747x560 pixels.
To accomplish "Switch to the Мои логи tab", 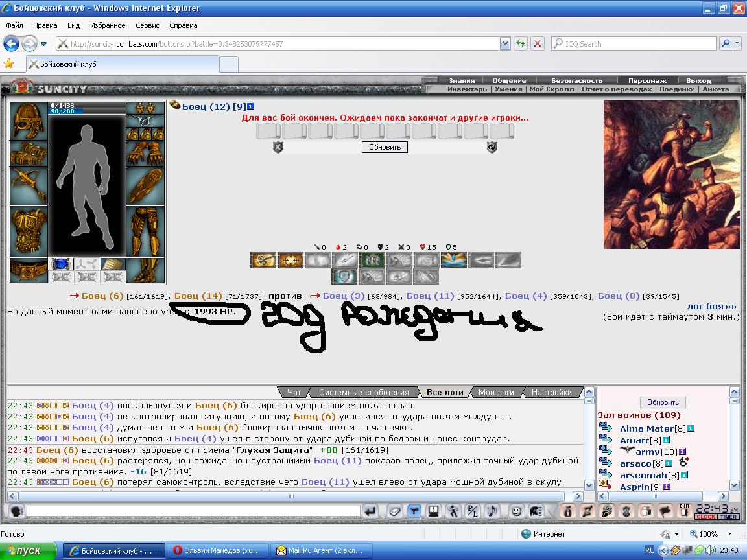I will click(x=496, y=392).
